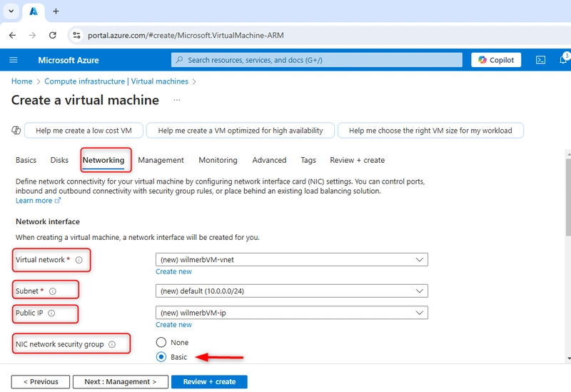Select the Basic radio option

point(161,357)
